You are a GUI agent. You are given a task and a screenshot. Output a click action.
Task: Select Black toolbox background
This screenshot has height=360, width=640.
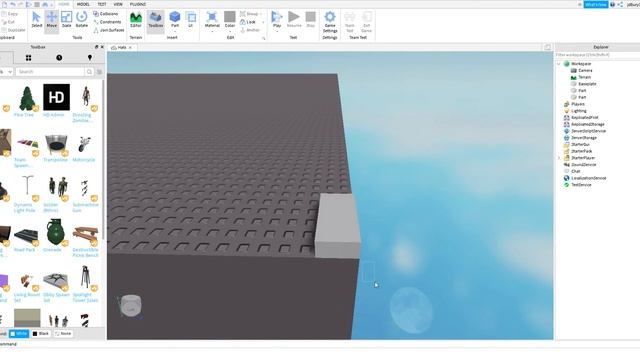[x=41, y=334]
